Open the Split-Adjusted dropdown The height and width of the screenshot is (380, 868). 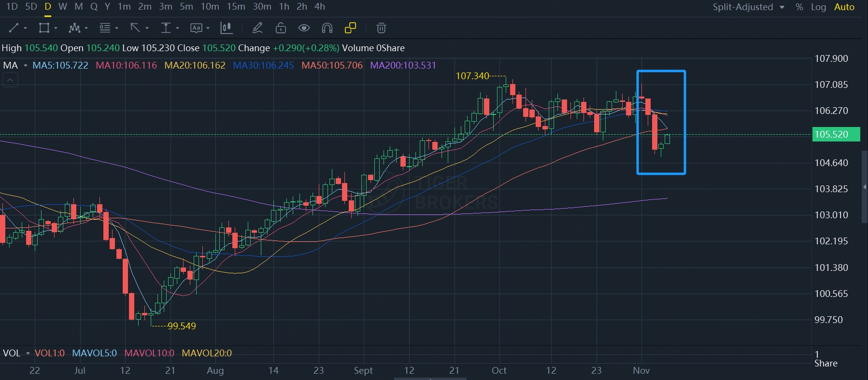pos(748,7)
